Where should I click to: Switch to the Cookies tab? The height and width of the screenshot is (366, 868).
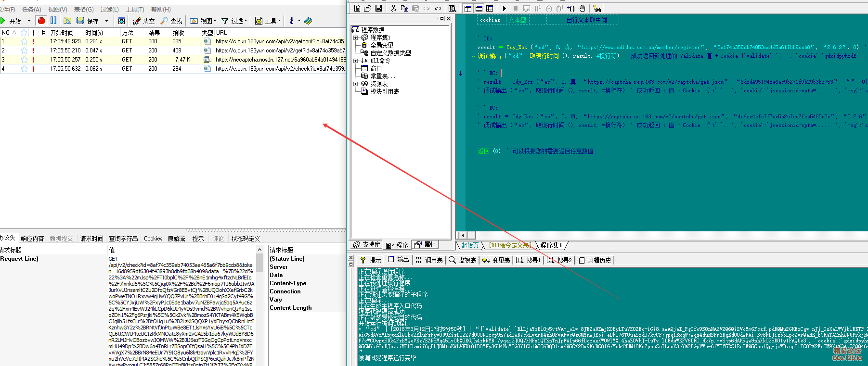coord(153,239)
